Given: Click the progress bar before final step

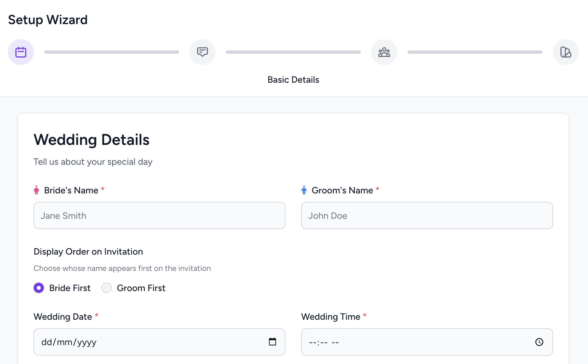Looking at the screenshot, I should coord(475,52).
